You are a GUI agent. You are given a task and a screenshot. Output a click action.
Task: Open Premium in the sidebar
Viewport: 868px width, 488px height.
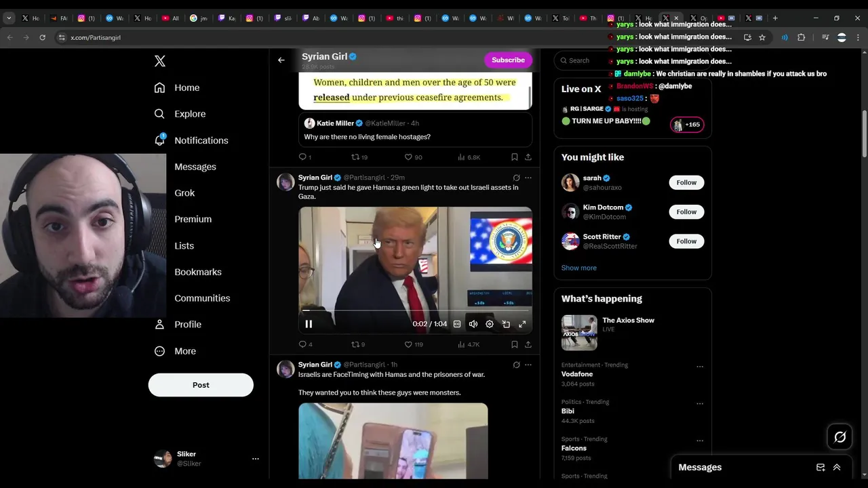[193, 219]
